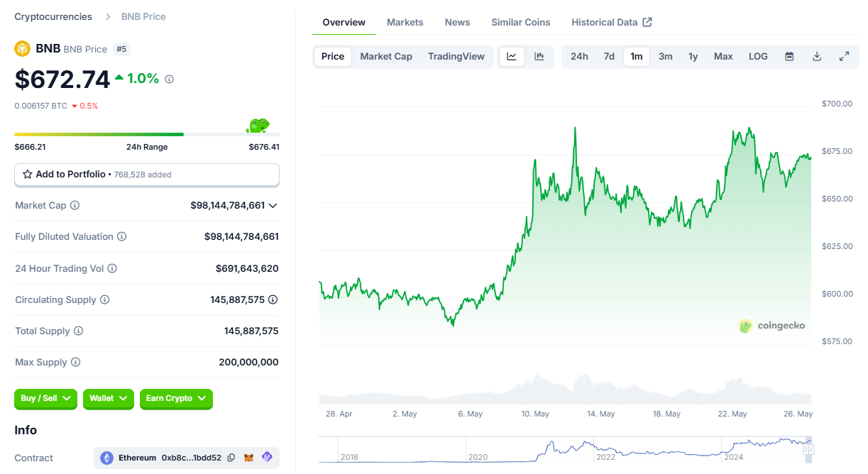Expand the Market Cap value chevron
Viewport: 868px width, 474px height.
tap(273, 206)
